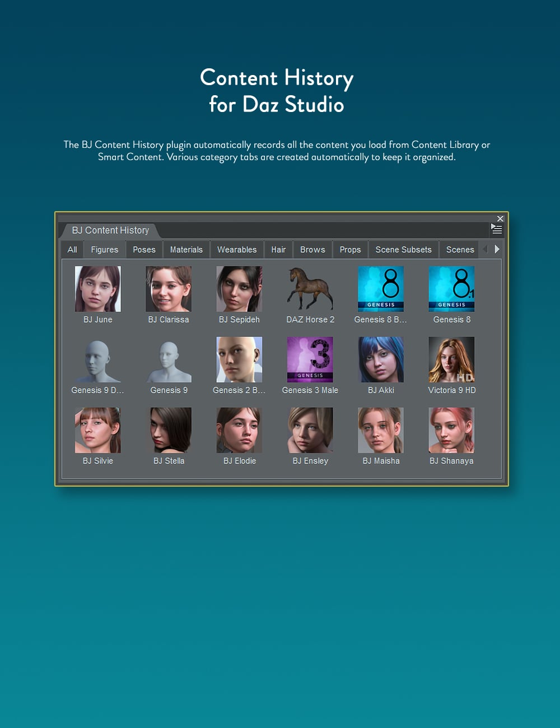Image resolution: width=560 pixels, height=728 pixels.
Task: Select the BJ Silvie thumbnail
Action: pyautogui.click(x=98, y=430)
